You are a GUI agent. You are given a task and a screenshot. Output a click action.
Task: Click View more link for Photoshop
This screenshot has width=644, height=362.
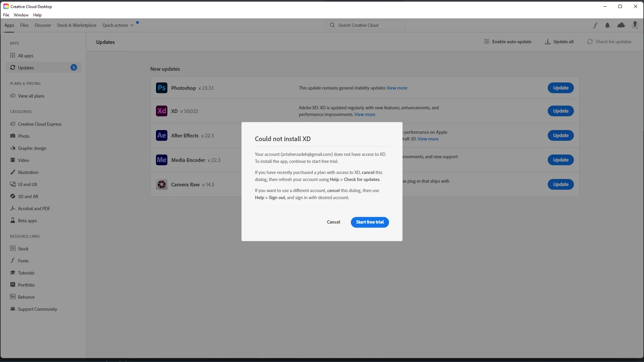397,88
